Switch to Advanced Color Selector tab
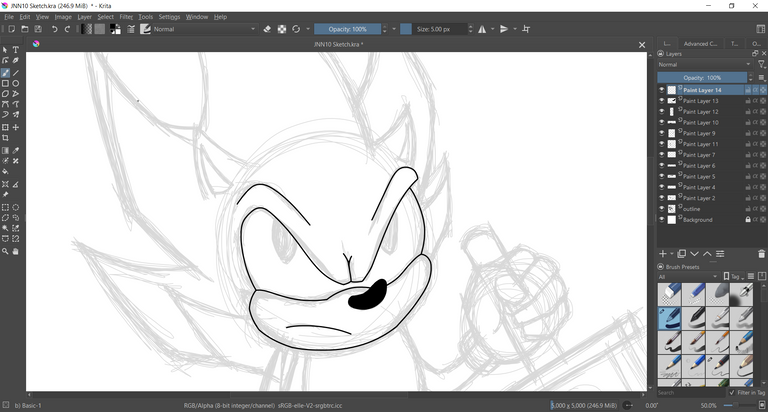768x412 pixels. tap(700, 44)
